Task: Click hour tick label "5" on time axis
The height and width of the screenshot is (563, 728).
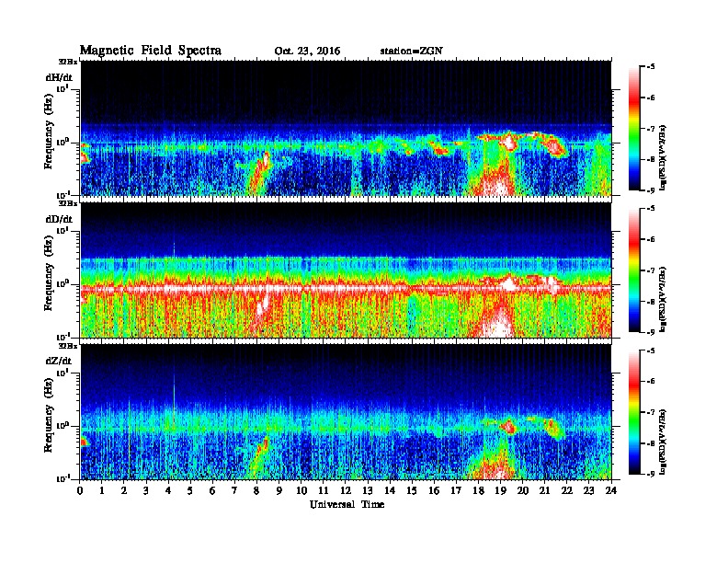Action: [190, 491]
